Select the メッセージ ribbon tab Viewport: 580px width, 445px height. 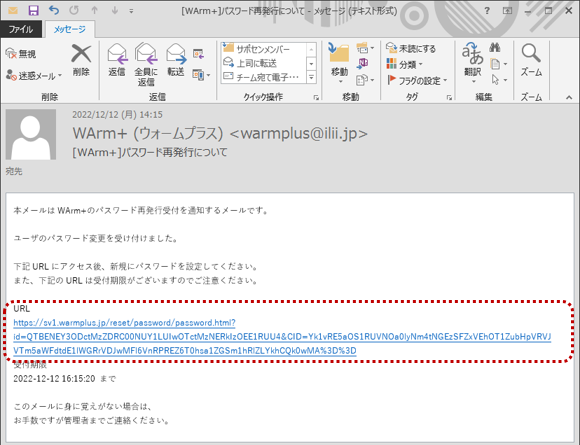click(x=70, y=29)
